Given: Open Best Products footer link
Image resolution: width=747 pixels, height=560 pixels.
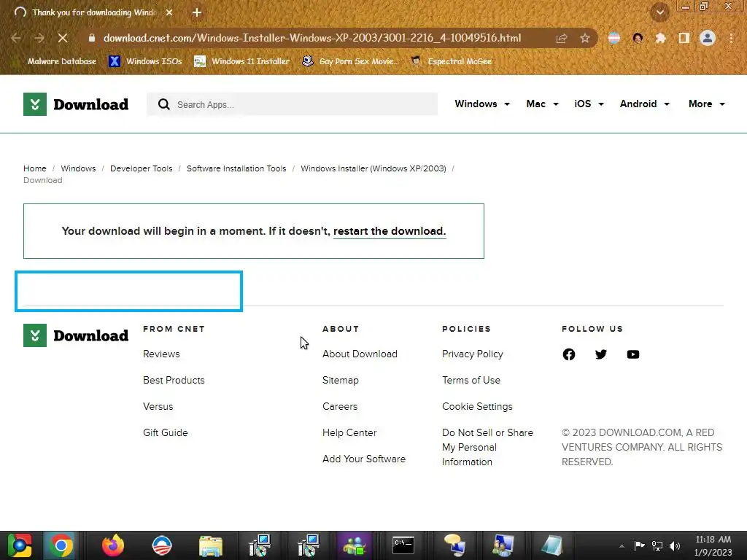Looking at the screenshot, I should (174, 380).
